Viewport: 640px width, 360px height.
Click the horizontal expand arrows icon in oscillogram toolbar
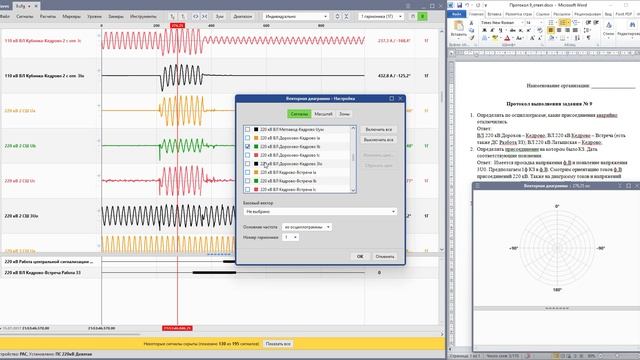point(196,16)
